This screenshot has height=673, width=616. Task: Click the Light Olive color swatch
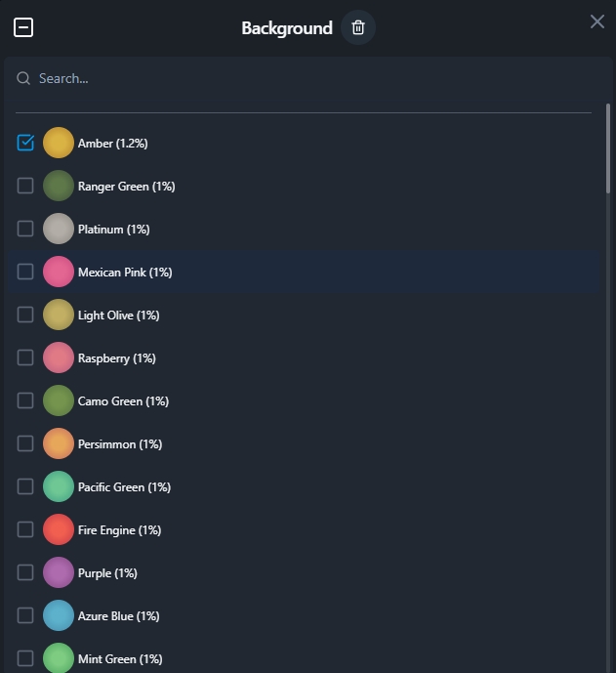click(59, 315)
